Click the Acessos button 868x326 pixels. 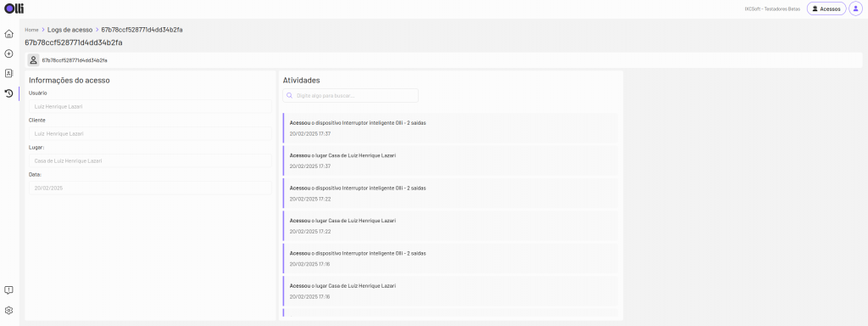(826, 8)
